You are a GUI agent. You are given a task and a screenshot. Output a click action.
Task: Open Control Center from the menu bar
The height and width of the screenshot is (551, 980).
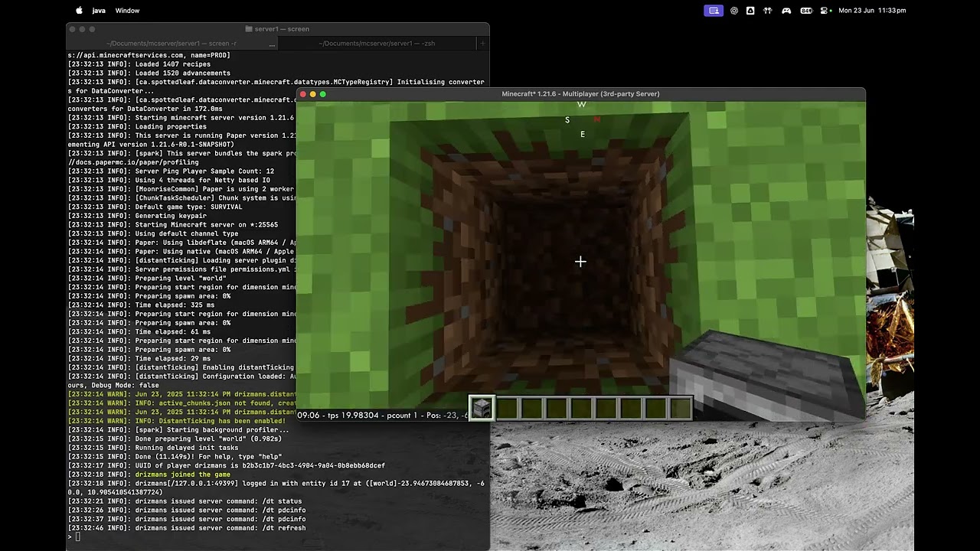[x=825, y=11]
